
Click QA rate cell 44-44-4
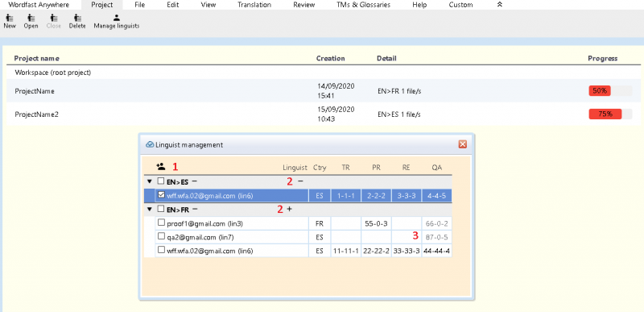(x=436, y=251)
